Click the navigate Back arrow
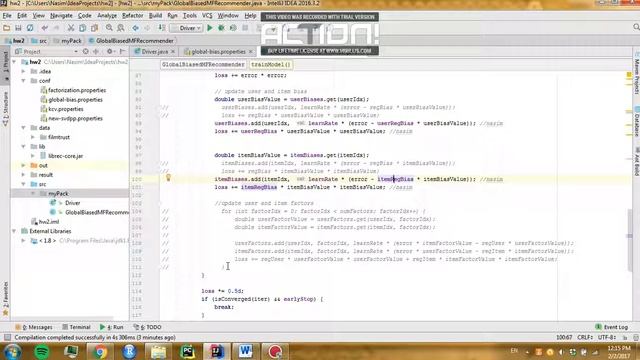This screenshot has width=640, height=360. pos(136,28)
